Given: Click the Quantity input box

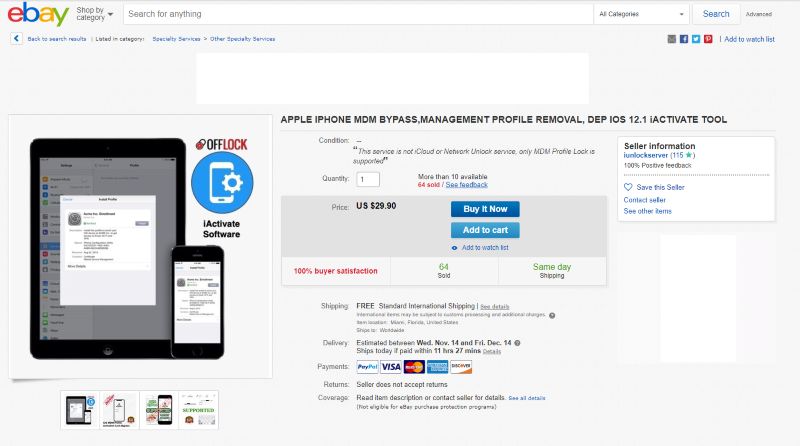Looking at the screenshot, I should click(368, 179).
